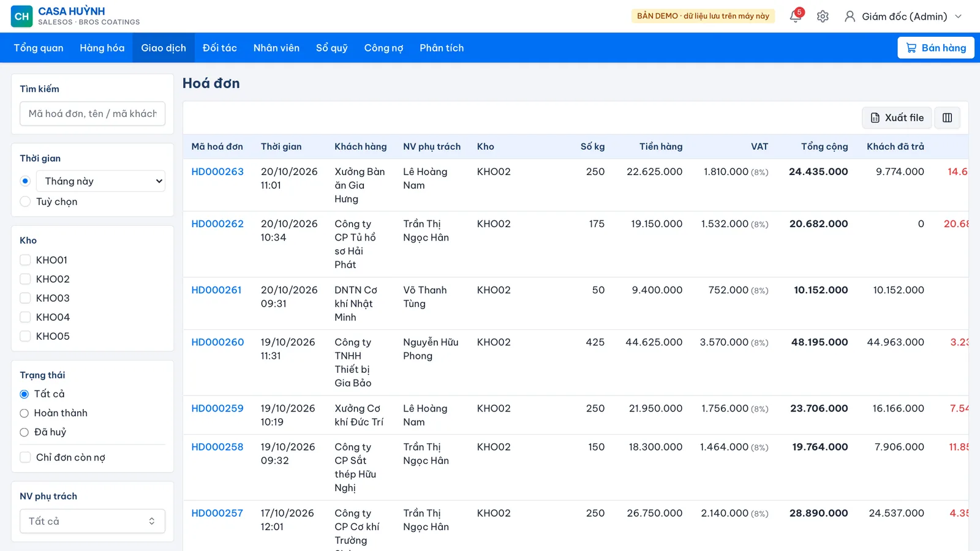Open Bán hàng sales screen
This screenshot has width=980, height=551.
coord(936,48)
